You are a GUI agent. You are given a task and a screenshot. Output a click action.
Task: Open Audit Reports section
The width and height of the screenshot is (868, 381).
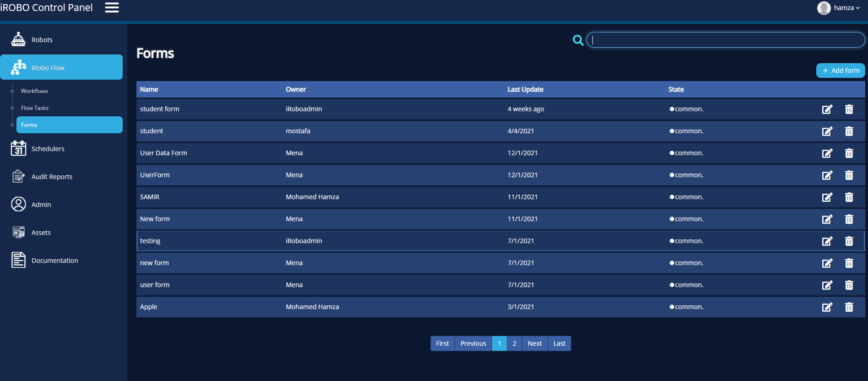click(52, 177)
